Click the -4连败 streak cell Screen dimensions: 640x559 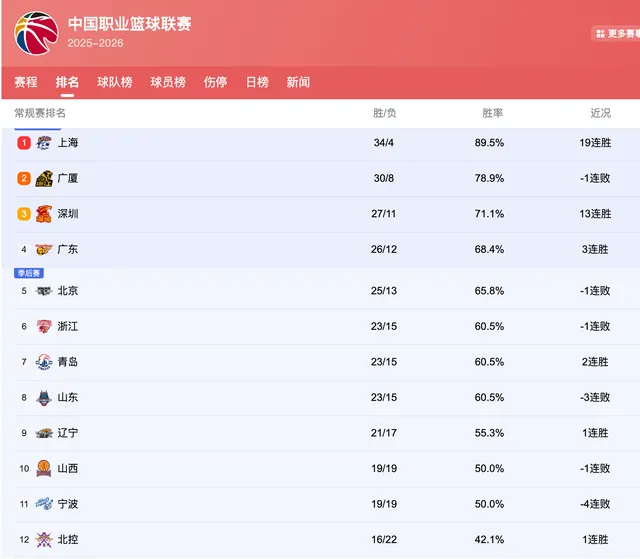tap(595, 504)
